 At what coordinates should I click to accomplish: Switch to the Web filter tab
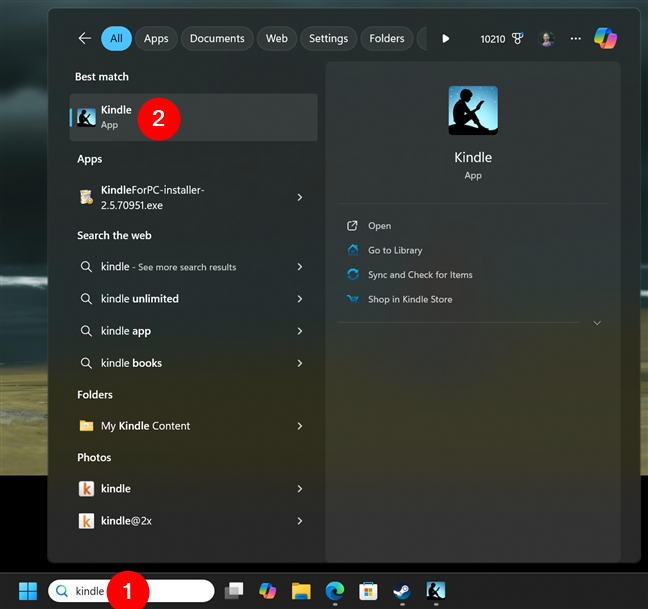[276, 38]
